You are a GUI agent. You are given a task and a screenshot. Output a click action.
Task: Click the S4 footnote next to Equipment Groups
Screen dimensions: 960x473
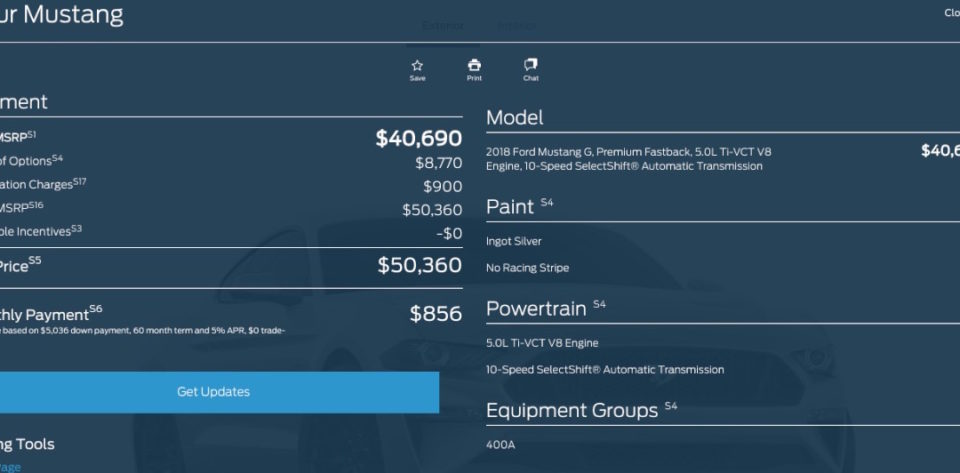pyautogui.click(x=671, y=405)
